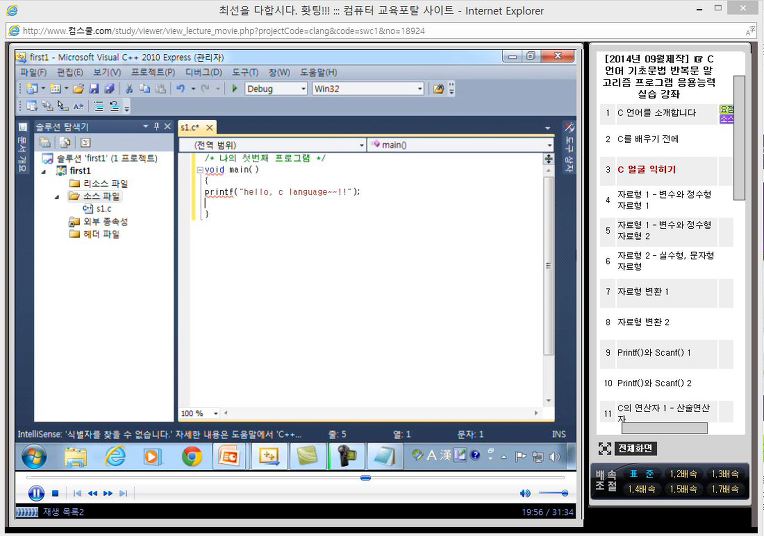The width and height of the screenshot is (764, 536).
Task: Click the Cut scissors toolbar icon
Action: coord(129,89)
